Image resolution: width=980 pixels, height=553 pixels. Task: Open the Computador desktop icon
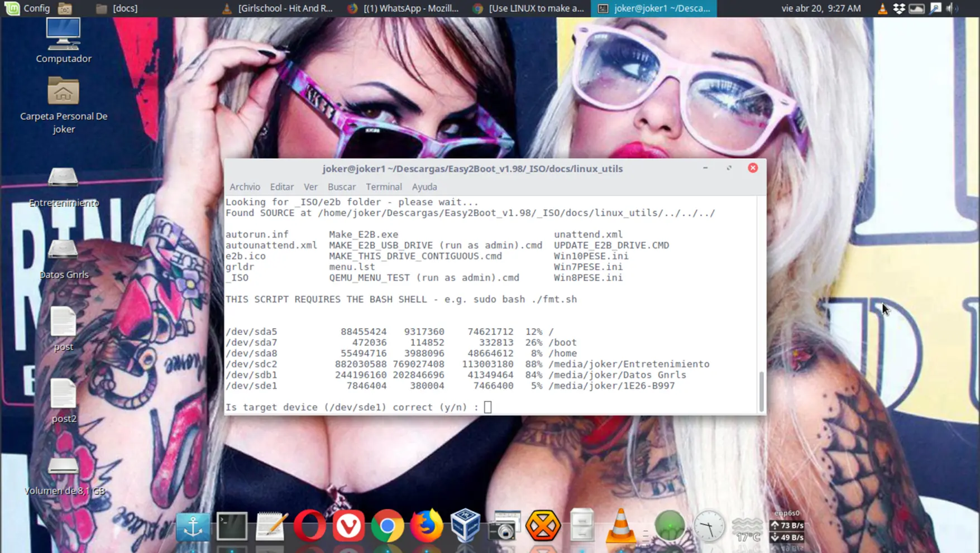click(x=63, y=41)
